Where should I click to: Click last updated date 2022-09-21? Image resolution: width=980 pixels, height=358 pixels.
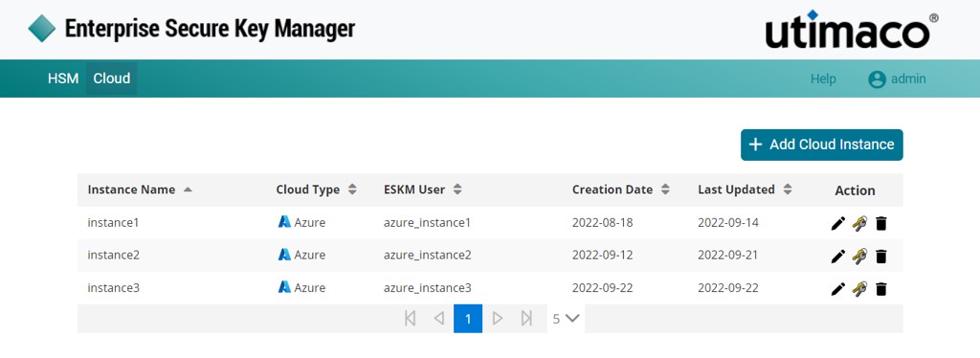[x=728, y=256]
